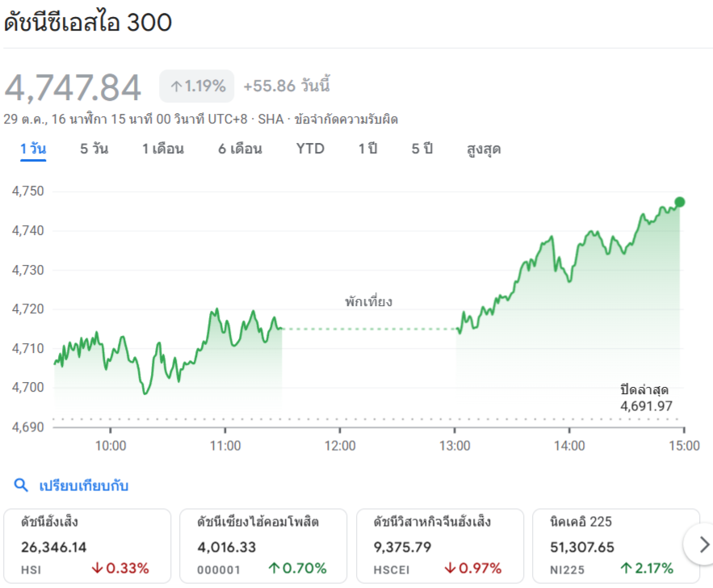Click the เปรียบเทียบกับ compare link
Screen dimensions: 713x588
pyautogui.click(x=83, y=485)
